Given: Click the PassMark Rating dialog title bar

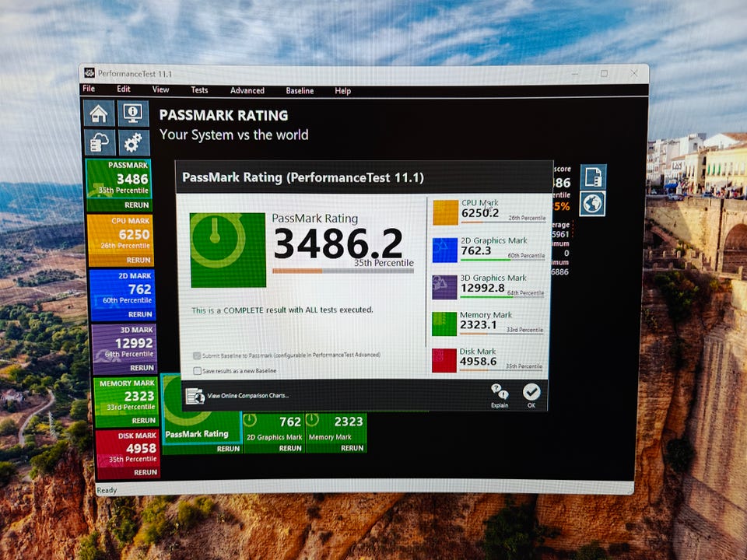Looking at the screenshot, I should [364, 177].
